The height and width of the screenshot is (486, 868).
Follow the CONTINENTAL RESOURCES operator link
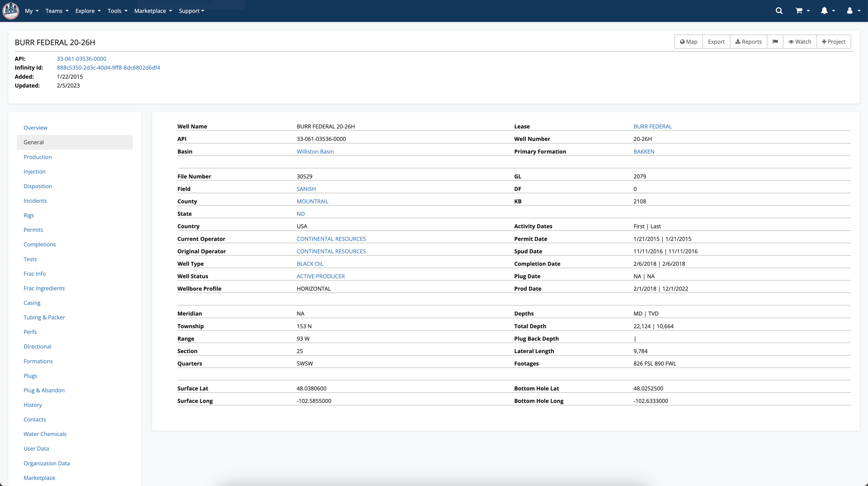(x=331, y=239)
